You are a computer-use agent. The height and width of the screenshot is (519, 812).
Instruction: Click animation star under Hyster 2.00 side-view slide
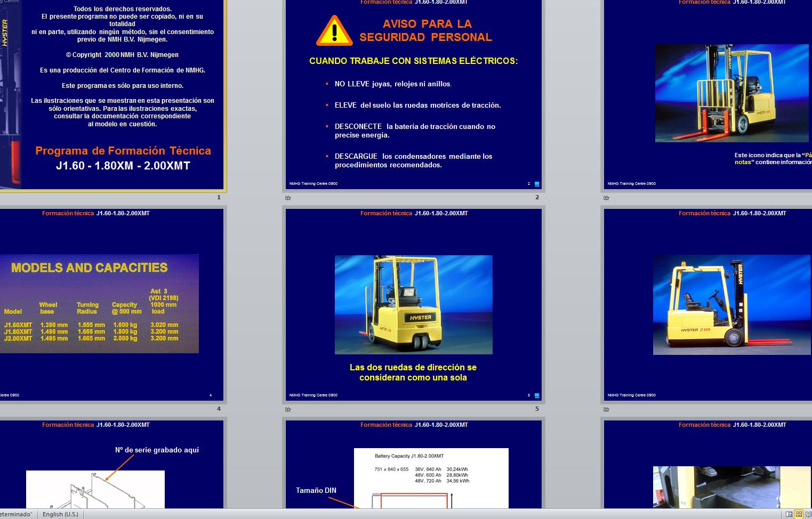[x=606, y=409]
